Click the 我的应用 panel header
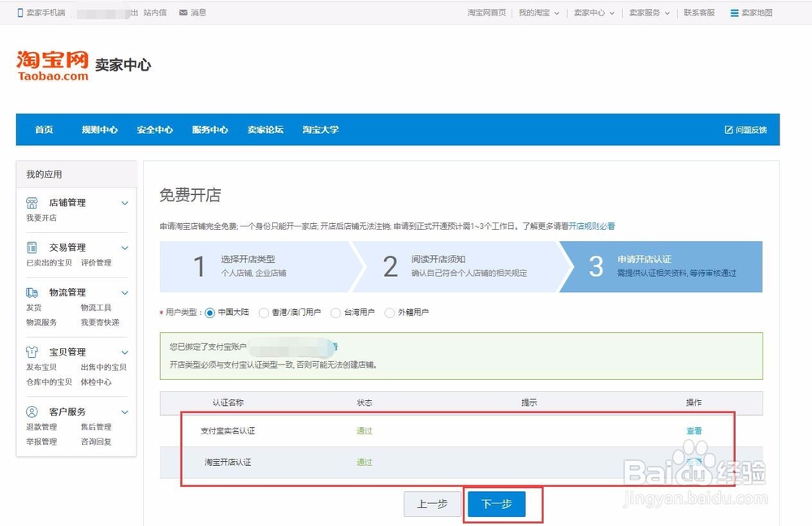The height and width of the screenshot is (526, 812). [x=76, y=175]
